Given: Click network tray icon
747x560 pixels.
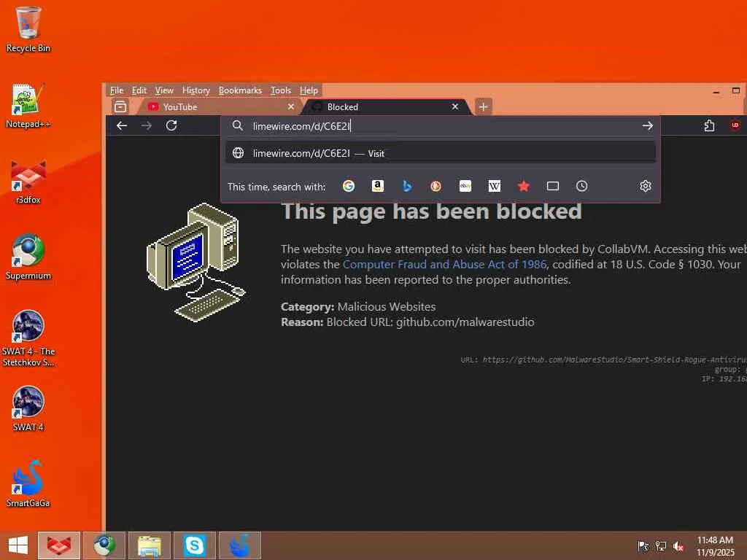Looking at the screenshot, I should tap(661, 546).
